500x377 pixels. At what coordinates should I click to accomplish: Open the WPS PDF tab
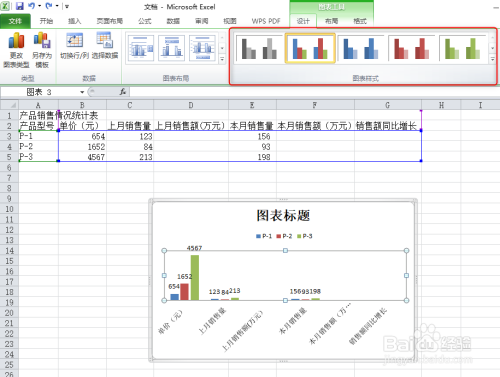tap(266, 21)
